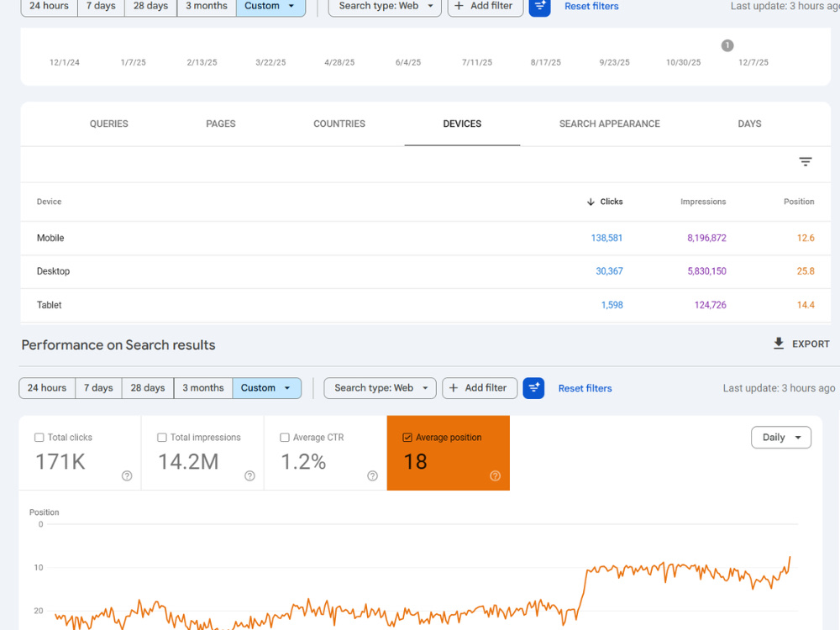840x630 pixels.
Task: Click the lower Reset filters link
Action: (585, 388)
